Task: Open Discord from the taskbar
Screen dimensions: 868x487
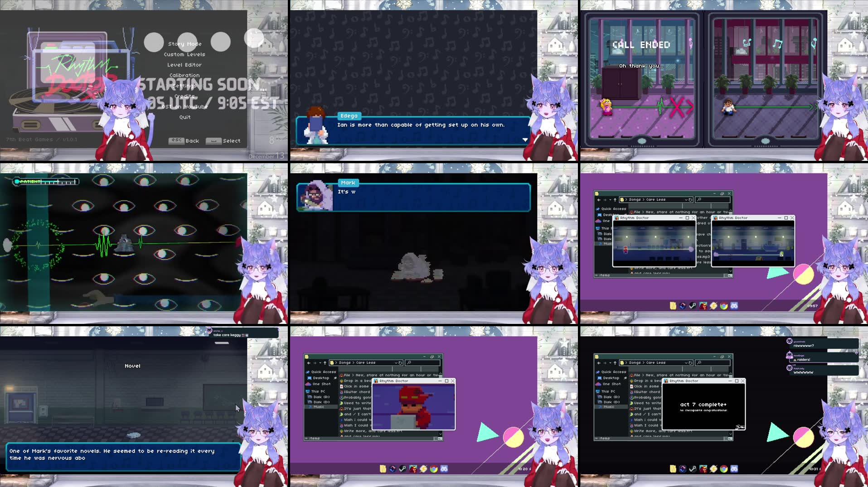Action: (x=734, y=306)
